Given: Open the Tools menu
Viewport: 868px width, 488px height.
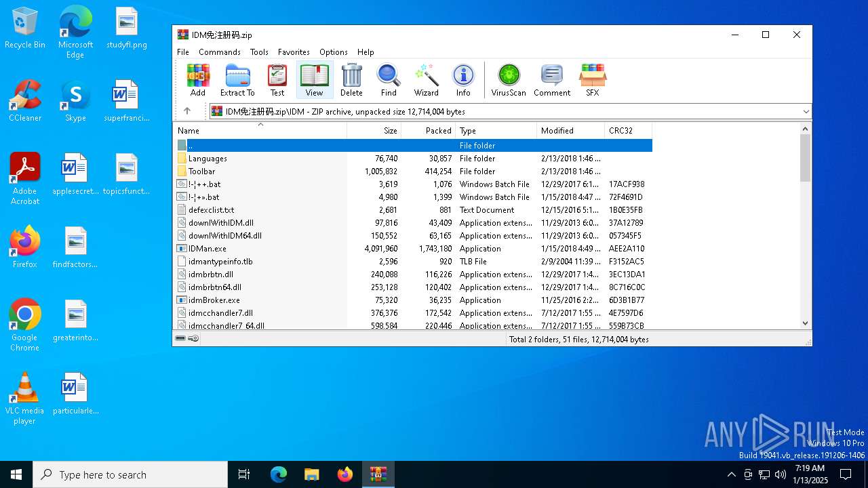Looking at the screenshot, I should 259,52.
